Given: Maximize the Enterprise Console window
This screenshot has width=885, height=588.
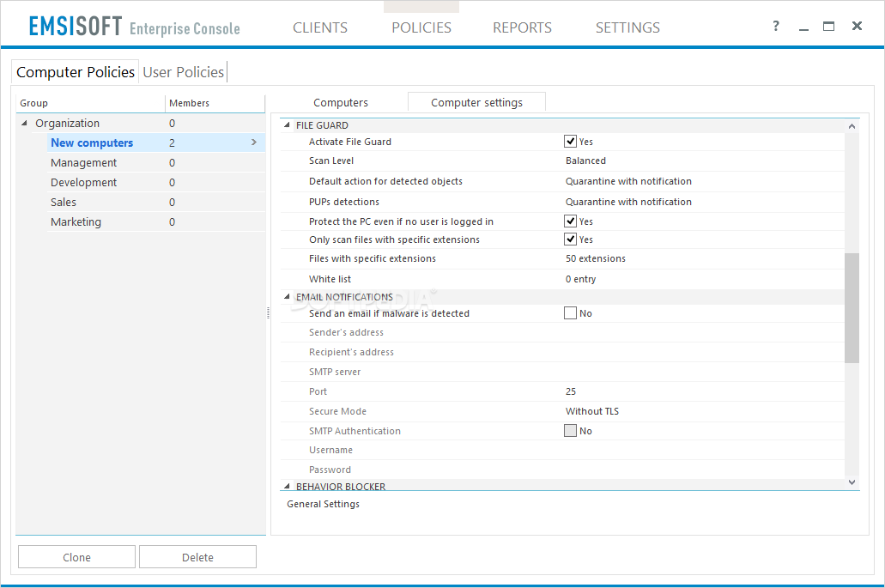Looking at the screenshot, I should tap(828, 26).
